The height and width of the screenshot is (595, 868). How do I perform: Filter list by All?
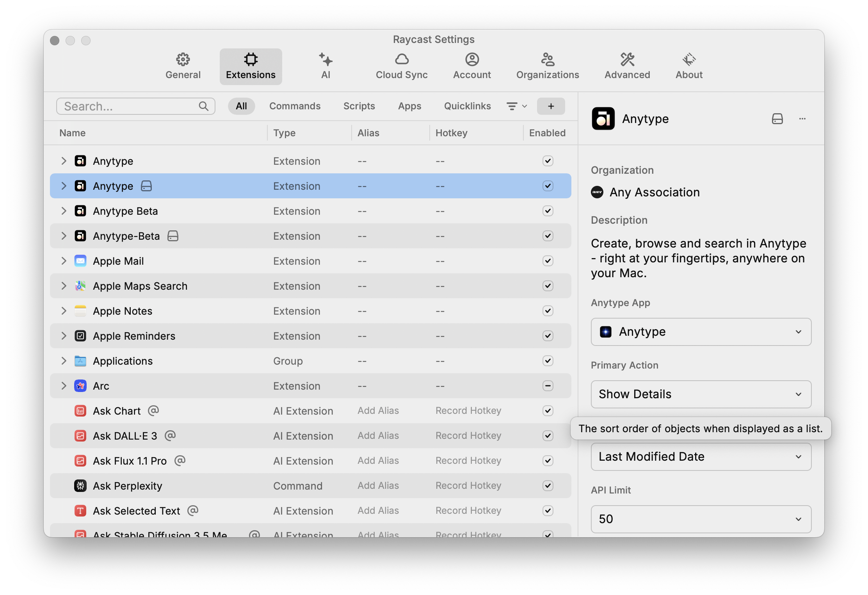241,106
